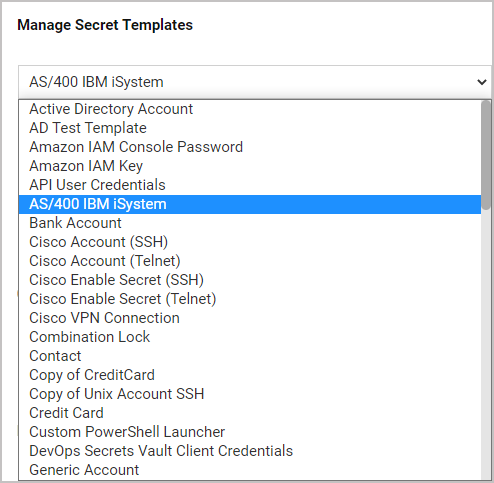Click the AS/400 IBM iSystem combo box
Screen dimensions: 494x483
click(x=255, y=82)
